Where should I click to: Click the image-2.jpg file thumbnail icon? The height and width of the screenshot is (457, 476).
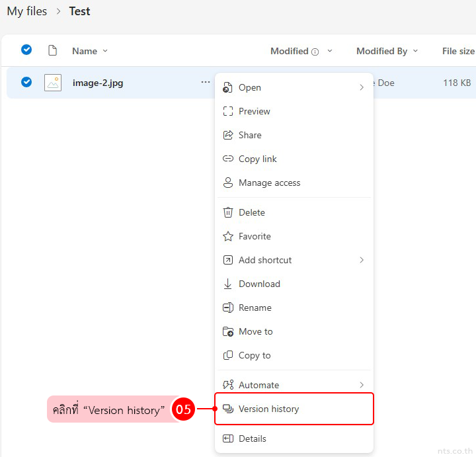[x=53, y=83]
